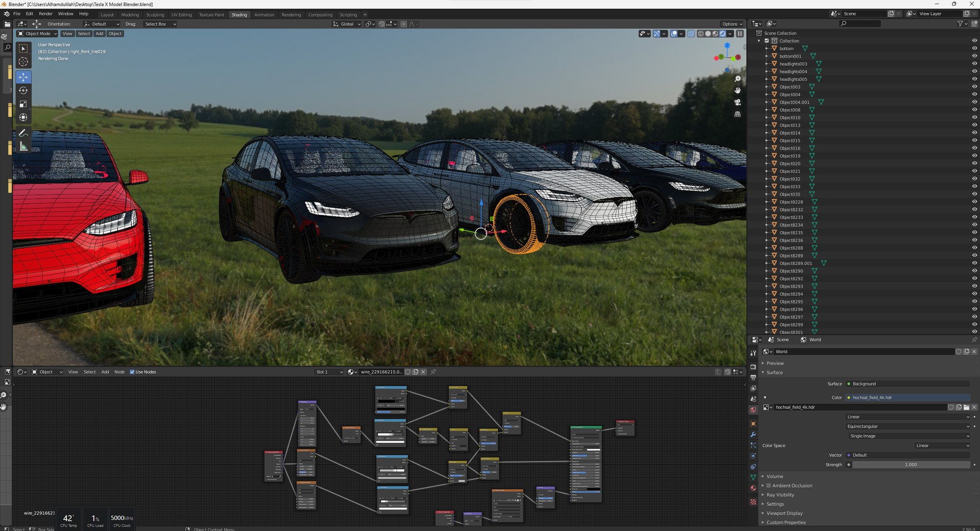The width and height of the screenshot is (980, 531).
Task: Toggle X-ray display in viewport header
Action: click(x=691, y=34)
